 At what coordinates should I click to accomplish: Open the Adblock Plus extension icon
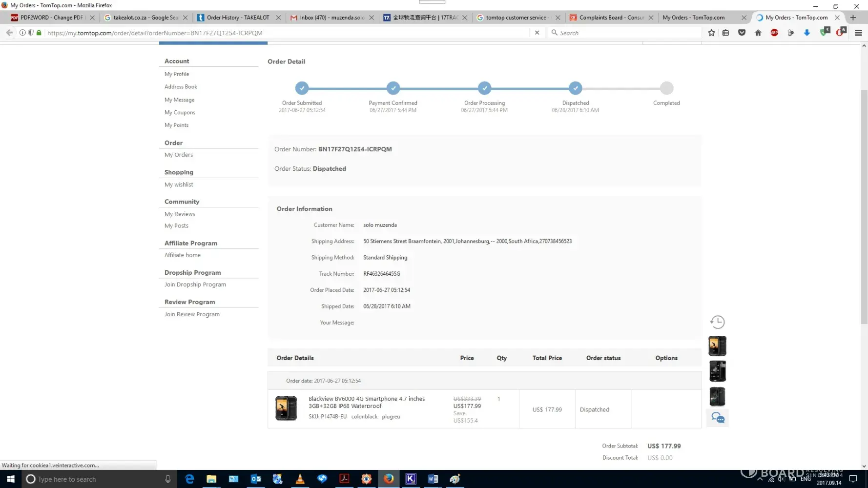tap(774, 33)
